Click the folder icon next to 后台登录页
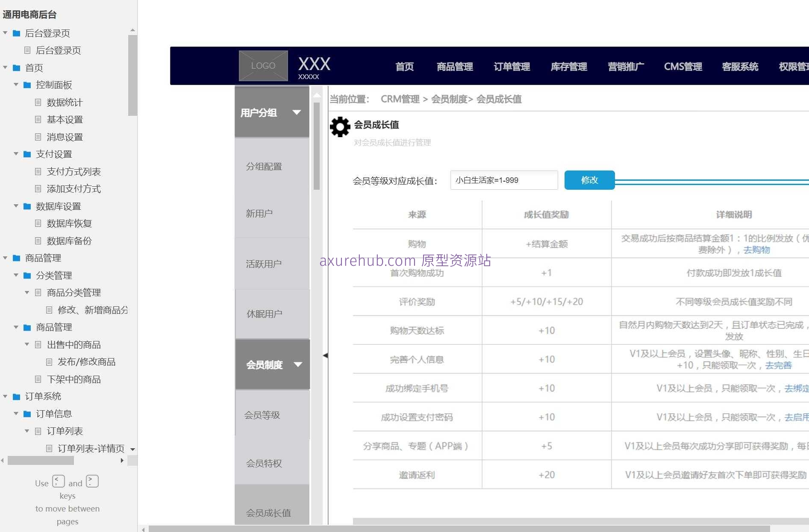 [x=16, y=33]
